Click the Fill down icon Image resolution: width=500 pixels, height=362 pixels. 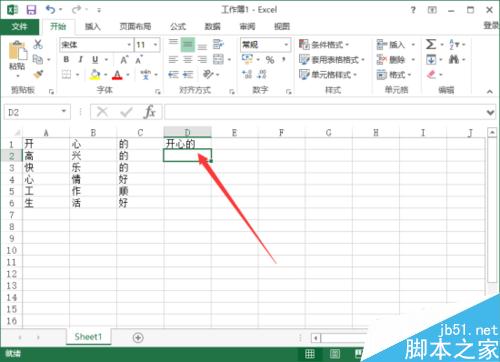coord(431,60)
